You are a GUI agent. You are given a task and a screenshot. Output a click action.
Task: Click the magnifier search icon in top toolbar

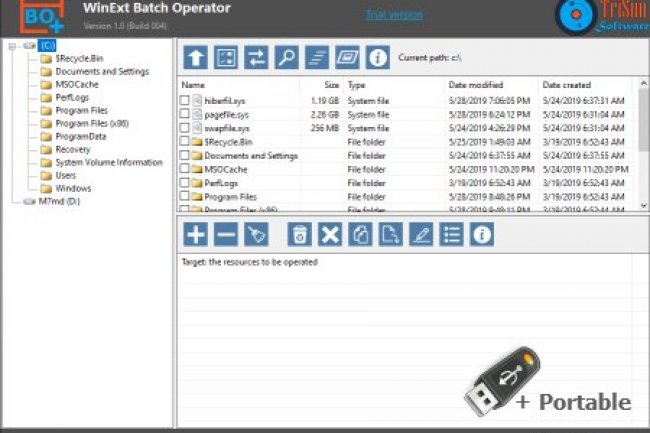(286, 57)
